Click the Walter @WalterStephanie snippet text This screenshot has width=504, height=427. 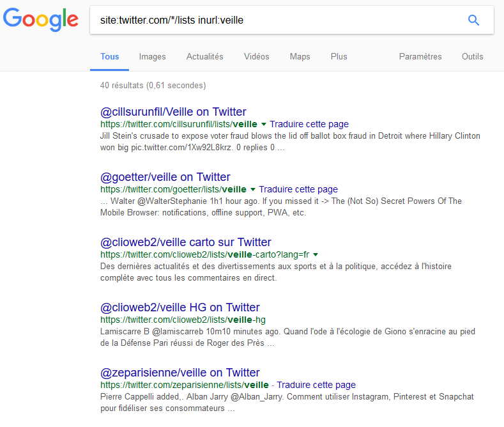tap(281, 206)
